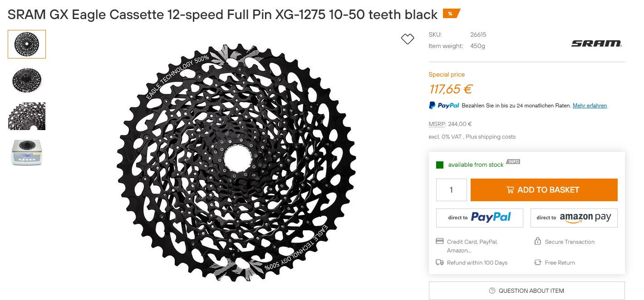Click the orange percent discount badge
The image size is (644, 300).
coord(451,14)
